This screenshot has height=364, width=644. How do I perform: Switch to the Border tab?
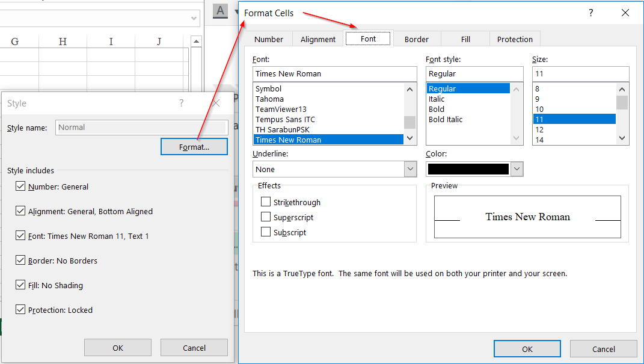coord(417,39)
